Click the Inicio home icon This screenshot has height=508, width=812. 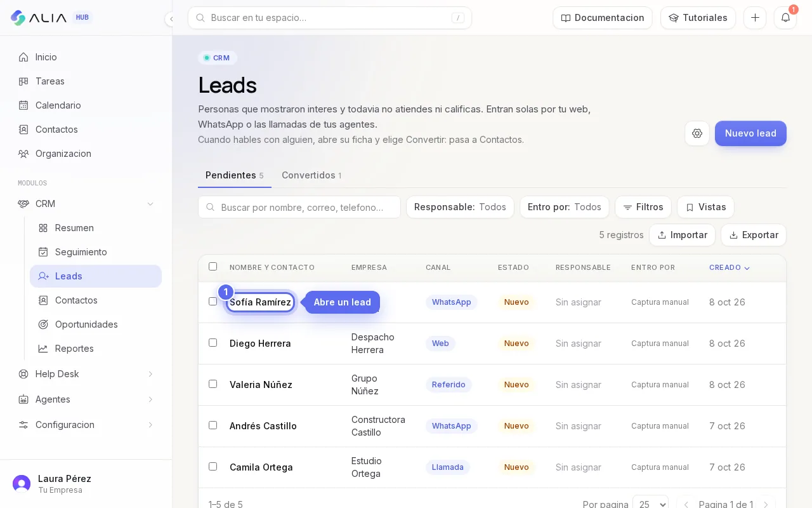tap(23, 57)
